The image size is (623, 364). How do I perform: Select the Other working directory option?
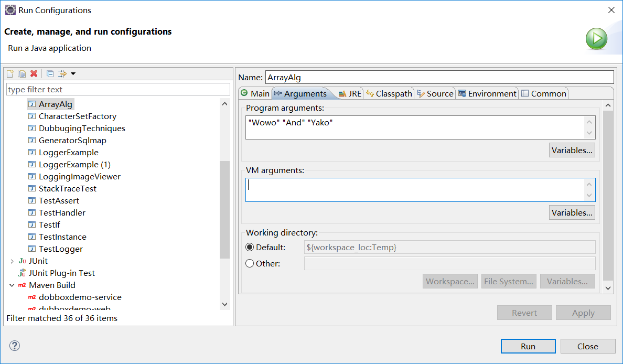click(x=250, y=264)
